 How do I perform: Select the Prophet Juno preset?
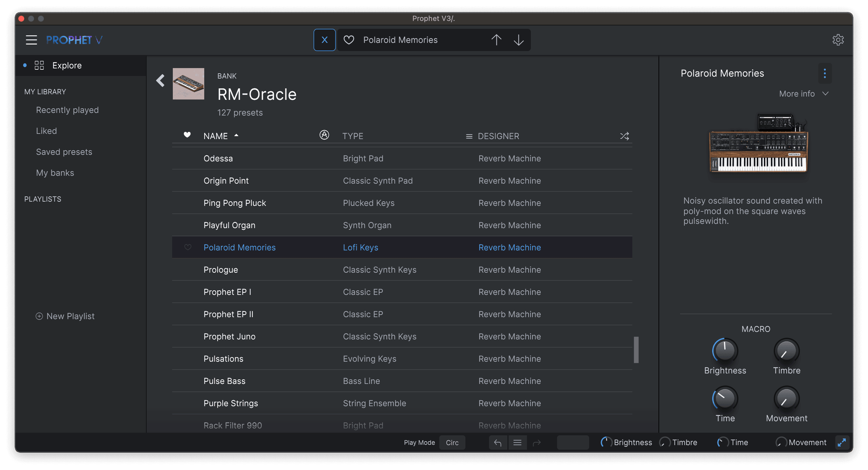229,336
